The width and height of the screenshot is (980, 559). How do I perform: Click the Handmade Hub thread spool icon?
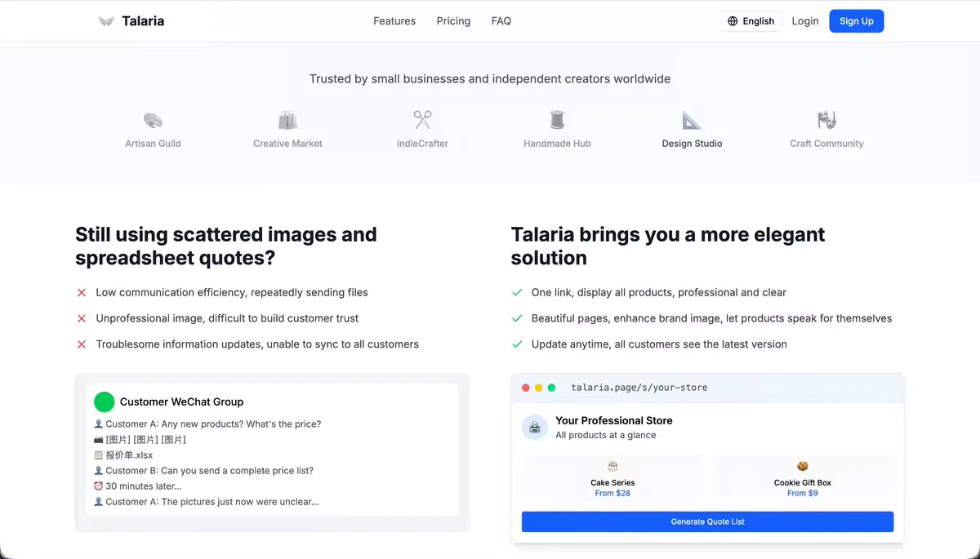click(x=557, y=121)
